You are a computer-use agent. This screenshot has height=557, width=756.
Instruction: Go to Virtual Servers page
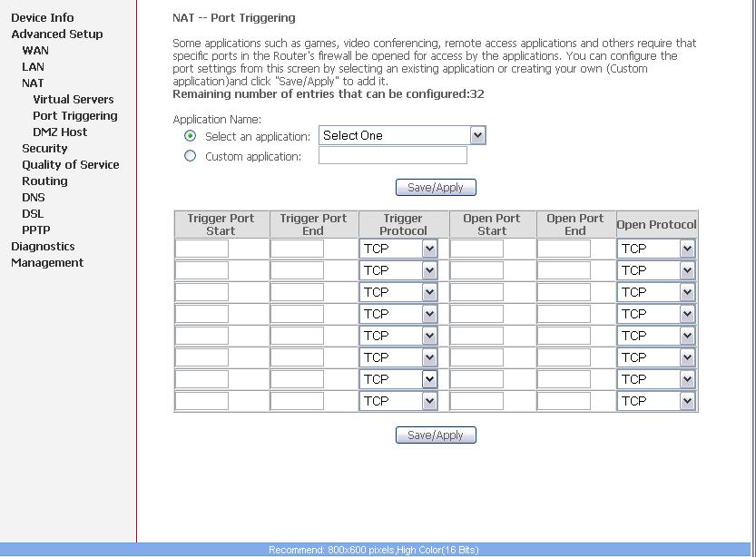[74, 99]
